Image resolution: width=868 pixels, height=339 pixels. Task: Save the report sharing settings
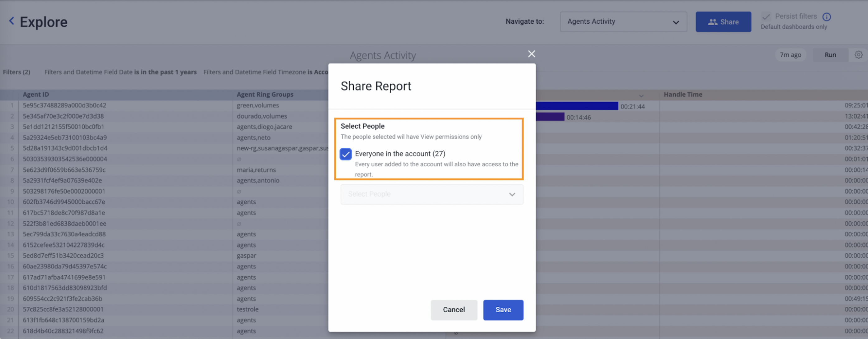coord(503,310)
